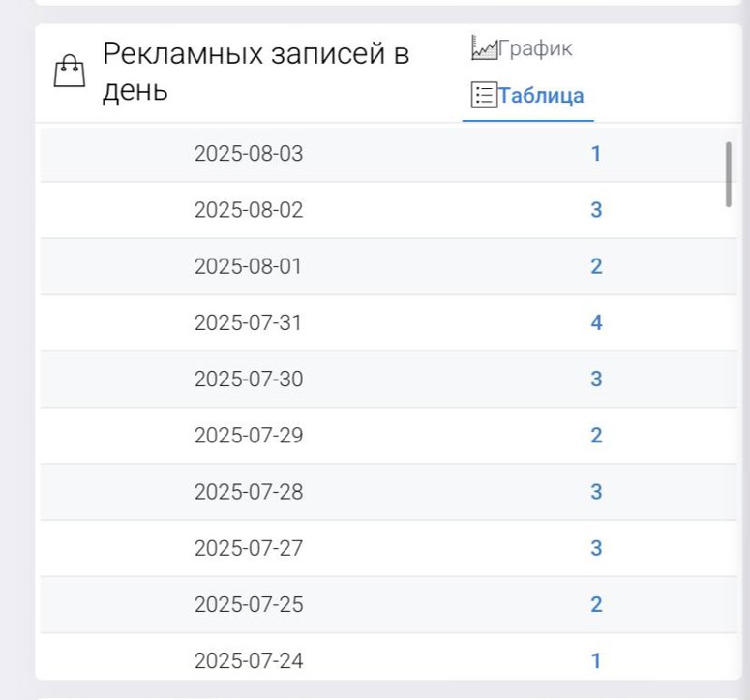The width and height of the screenshot is (750, 700).
Task: Select the 2025-08-03 date cell
Action: point(248,154)
